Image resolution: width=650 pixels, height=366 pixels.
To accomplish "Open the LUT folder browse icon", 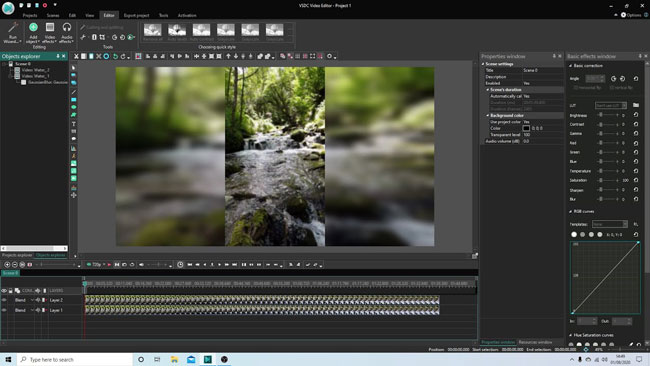I will click(636, 105).
